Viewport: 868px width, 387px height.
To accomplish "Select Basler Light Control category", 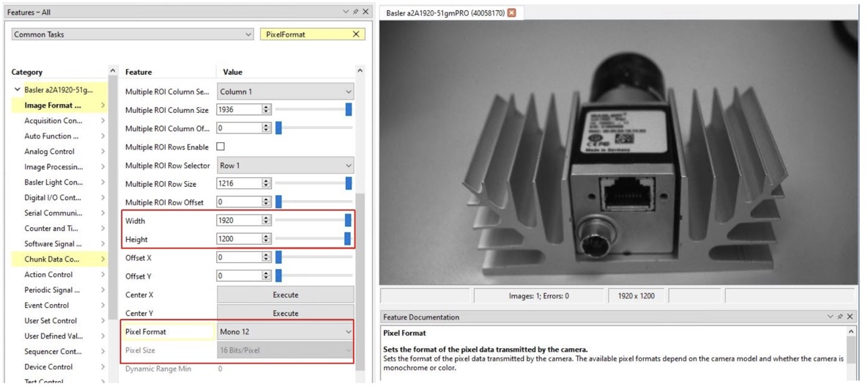I will (53, 183).
